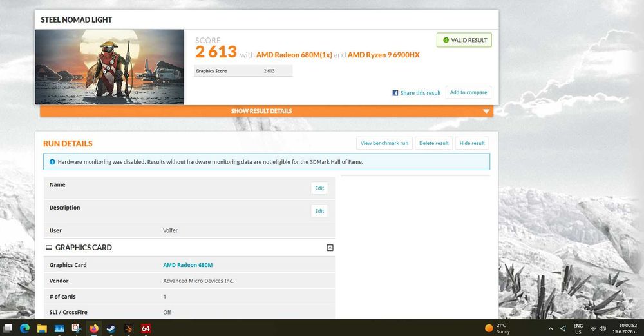Viewport: 644px width, 336px height.
Task: Collapse the Graphics Card section
Action: tap(329, 248)
